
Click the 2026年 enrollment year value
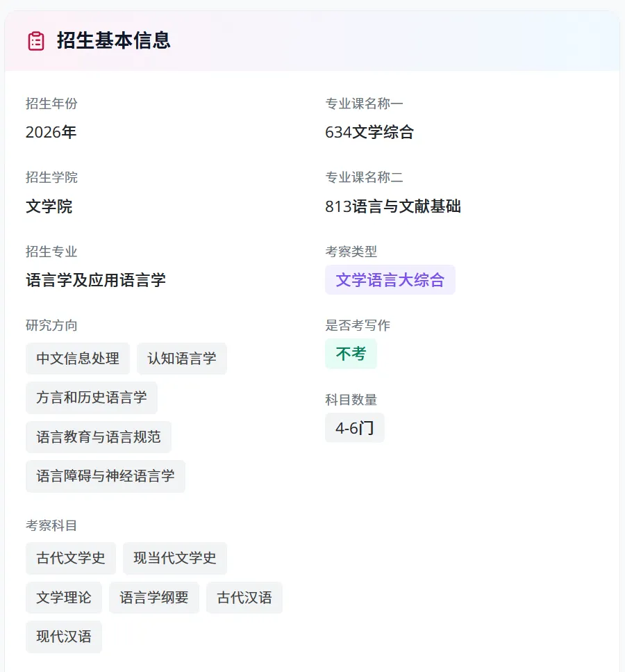click(51, 132)
